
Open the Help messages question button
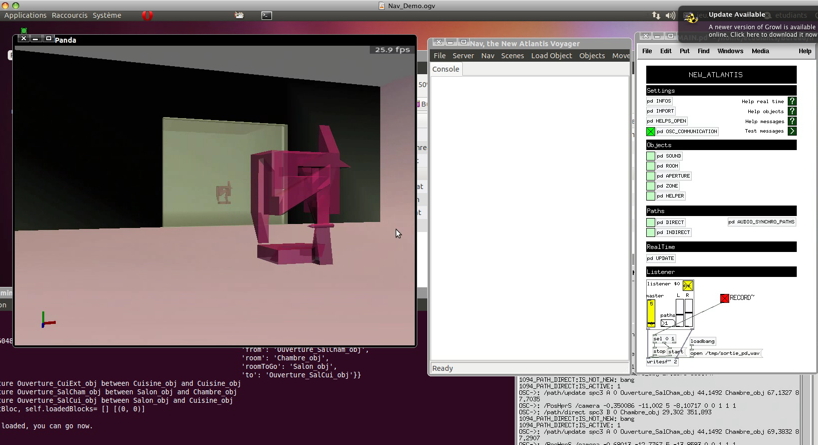pyautogui.click(x=792, y=121)
